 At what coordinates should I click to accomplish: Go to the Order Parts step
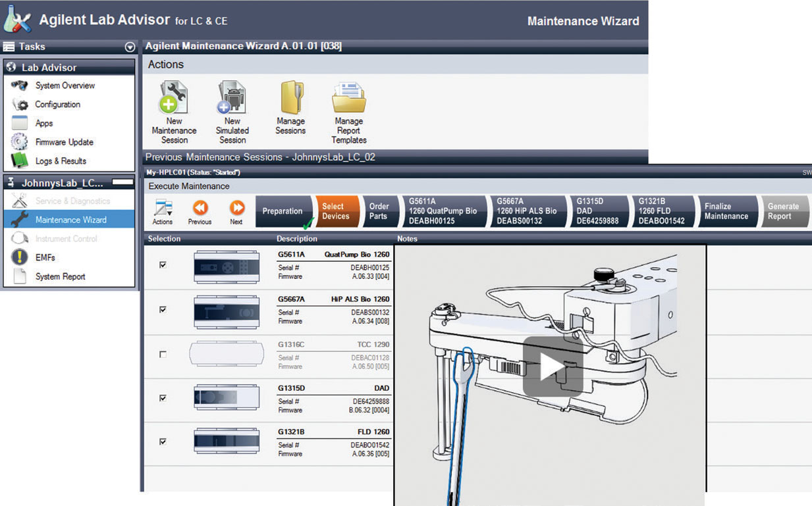(379, 211)
